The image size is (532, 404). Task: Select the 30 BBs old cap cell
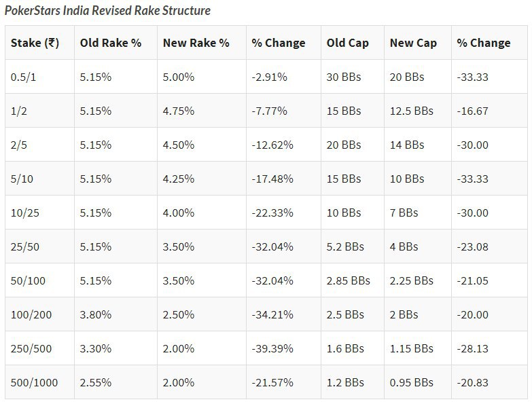[344, 77]
